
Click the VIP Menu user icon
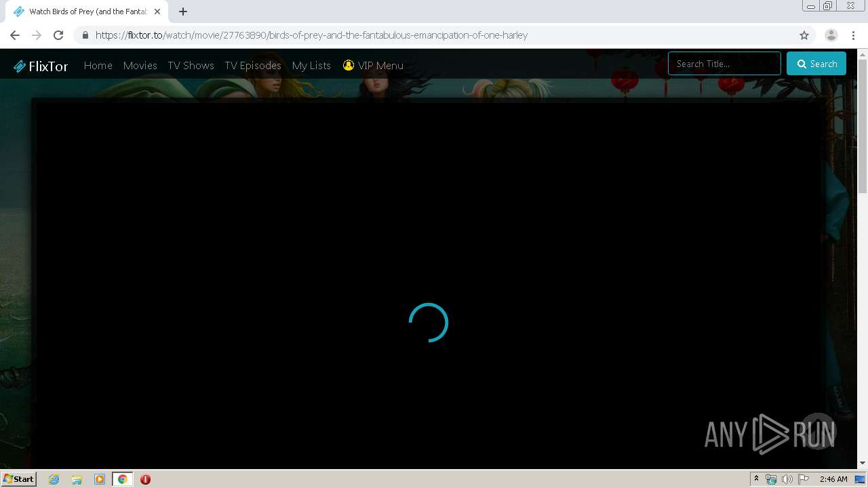pos(349,65)
